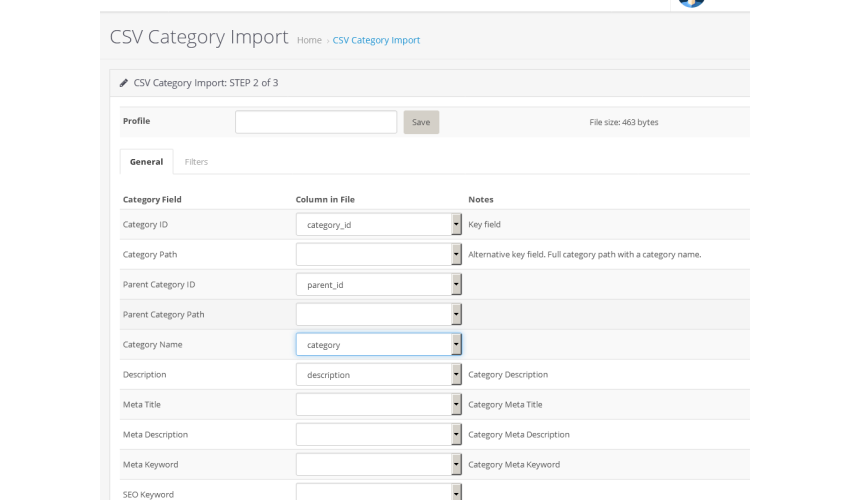Focus the Profile name input field
Image resolution: width=850 pixels, height=500 pixels.
tap(316, 122)
